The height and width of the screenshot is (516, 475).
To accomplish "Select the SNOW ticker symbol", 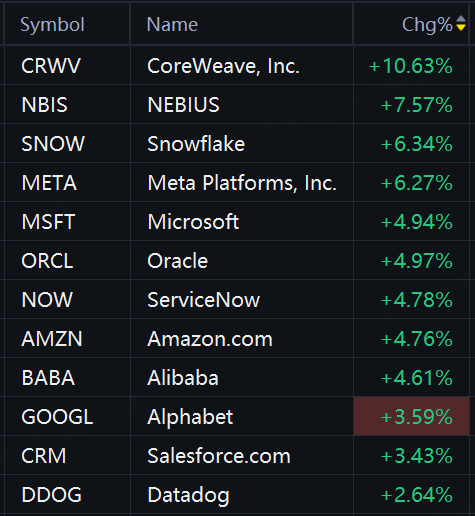I will [53, 144].
